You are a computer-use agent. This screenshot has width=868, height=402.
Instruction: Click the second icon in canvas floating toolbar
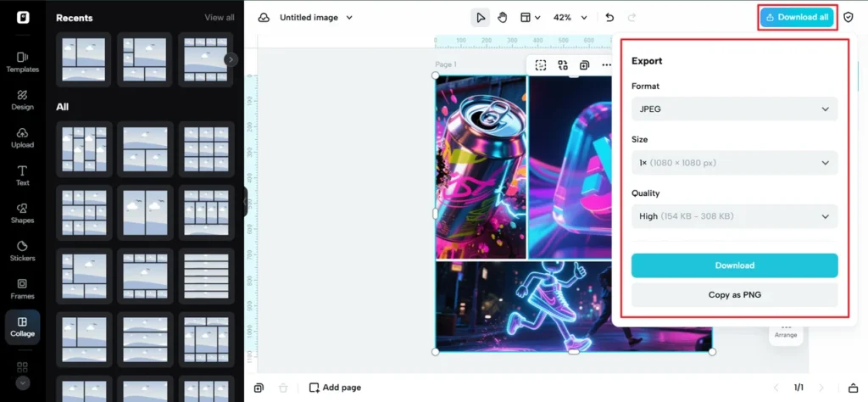tap(563, 65)
